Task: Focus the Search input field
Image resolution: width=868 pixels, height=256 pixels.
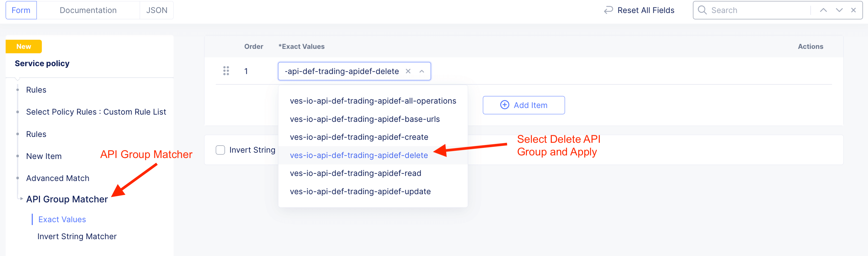Action: pos(758,10)
